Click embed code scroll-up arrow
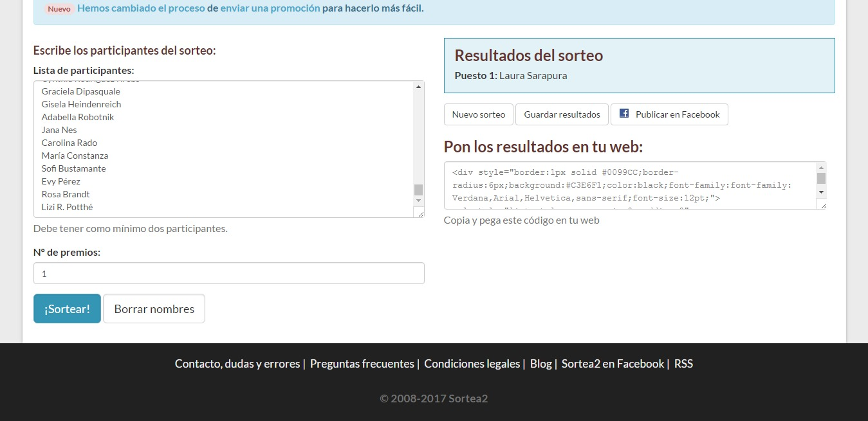Viewport: 868px width, 421px height. (x=821, y=167)
